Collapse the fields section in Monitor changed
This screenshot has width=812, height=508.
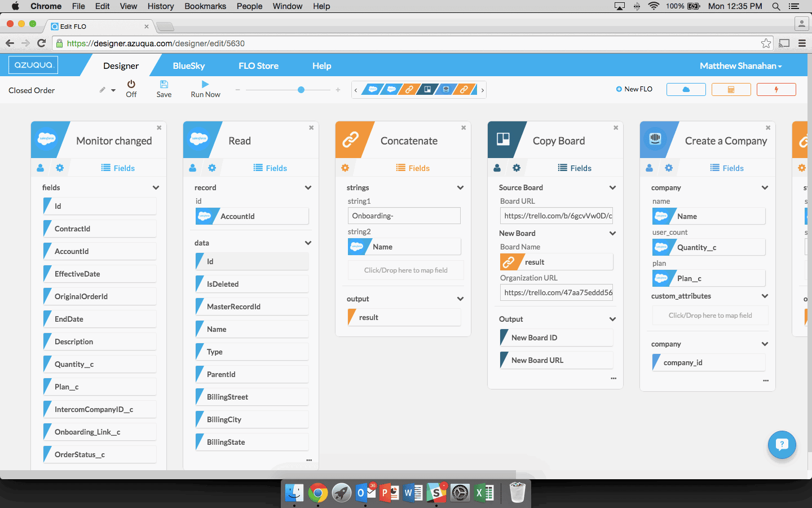click(156, 187)
